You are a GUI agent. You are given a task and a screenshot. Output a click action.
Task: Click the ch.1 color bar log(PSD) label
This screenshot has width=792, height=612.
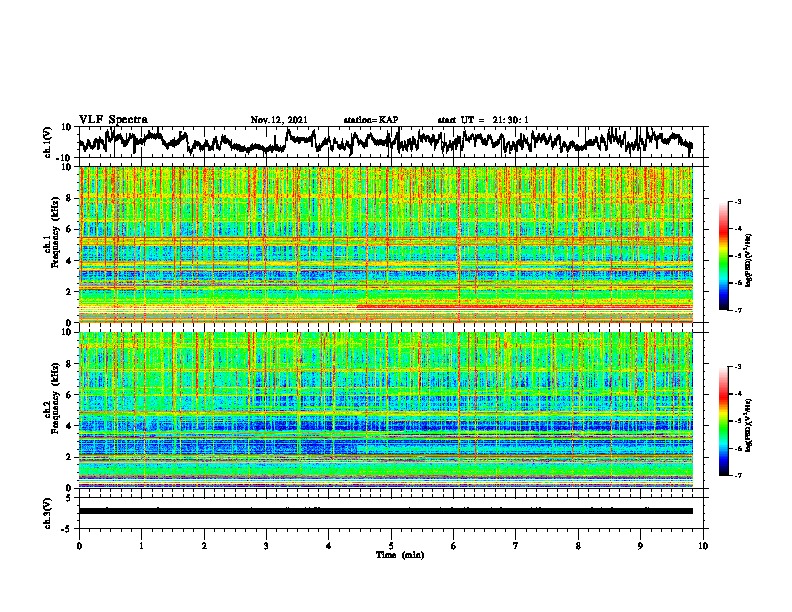[748, 261]
